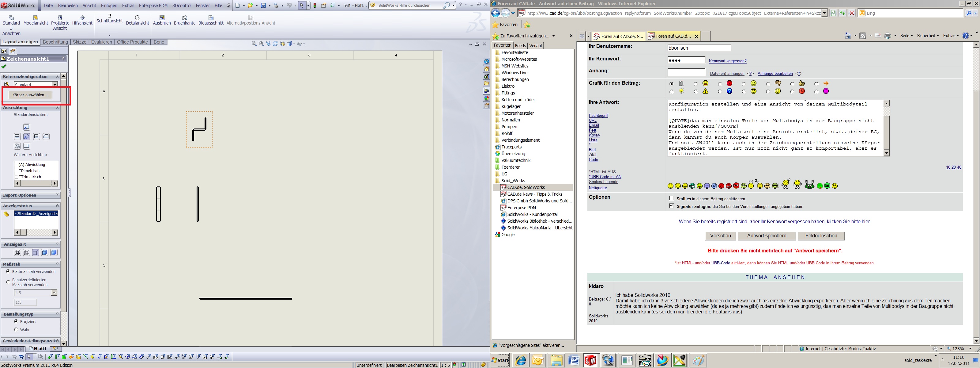This screenshot has height=368, width=980.
Task: Click the Antwort speichern button
Action: pyautogui.click(x=767, y=236)
